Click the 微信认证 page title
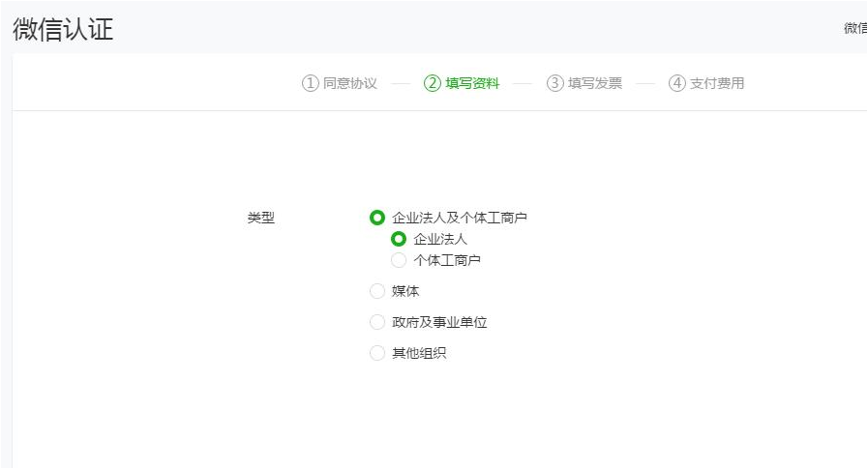Viewport: 868px width, 469px height. 63,29
